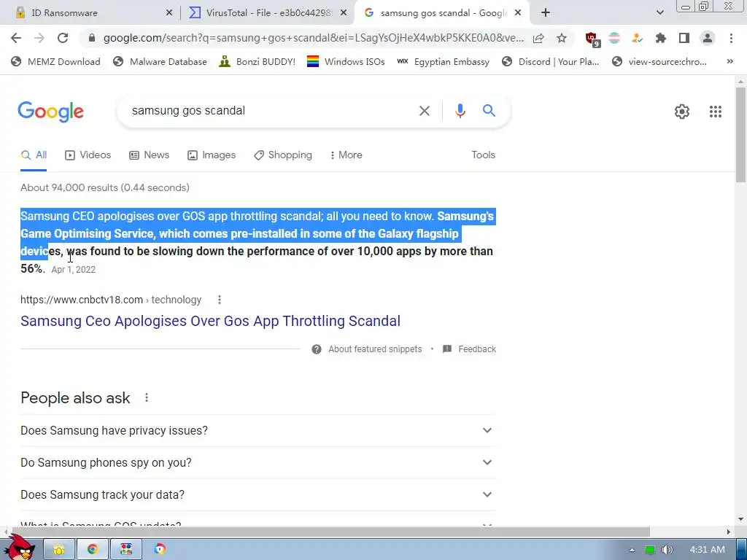This screenshot has width=747, height=560.
Task: Select the Videos search tab
Action: pos(88,155)
